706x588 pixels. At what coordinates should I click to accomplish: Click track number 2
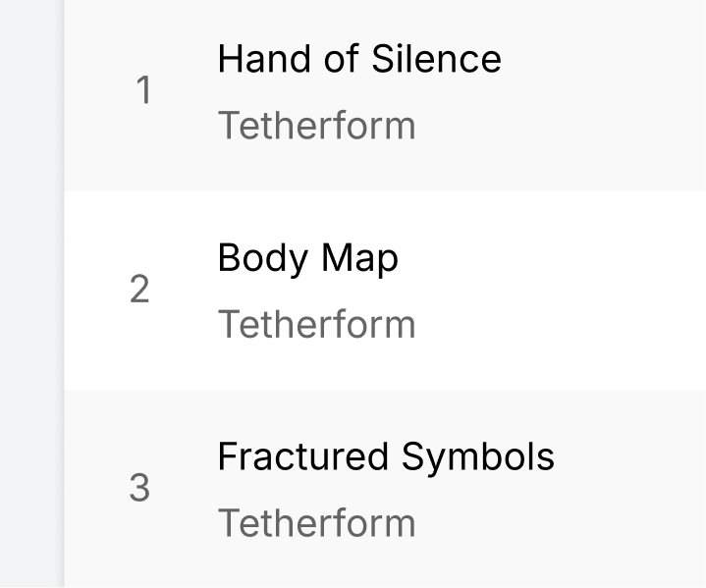140,290
